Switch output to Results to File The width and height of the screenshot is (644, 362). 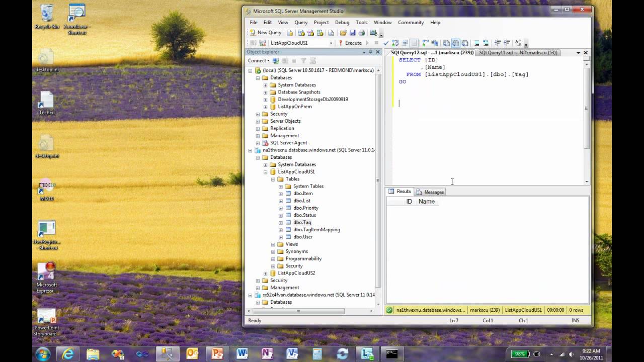[465, 43]
